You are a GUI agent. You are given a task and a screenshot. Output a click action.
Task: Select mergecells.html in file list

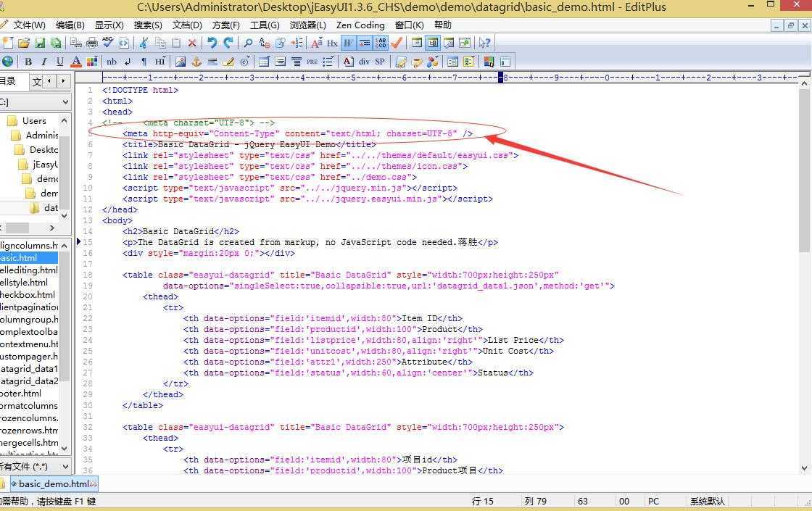coord(29,443)
